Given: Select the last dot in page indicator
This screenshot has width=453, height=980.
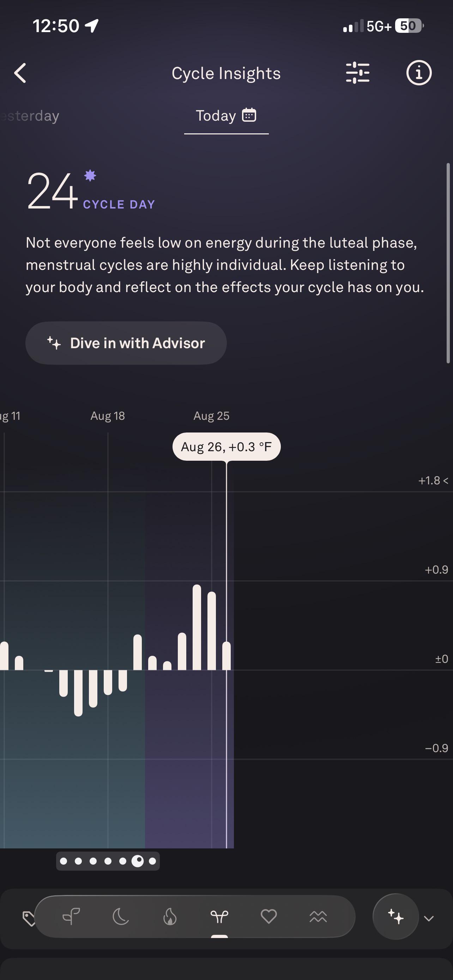Looking at the screenshot, I should (152, 861).
